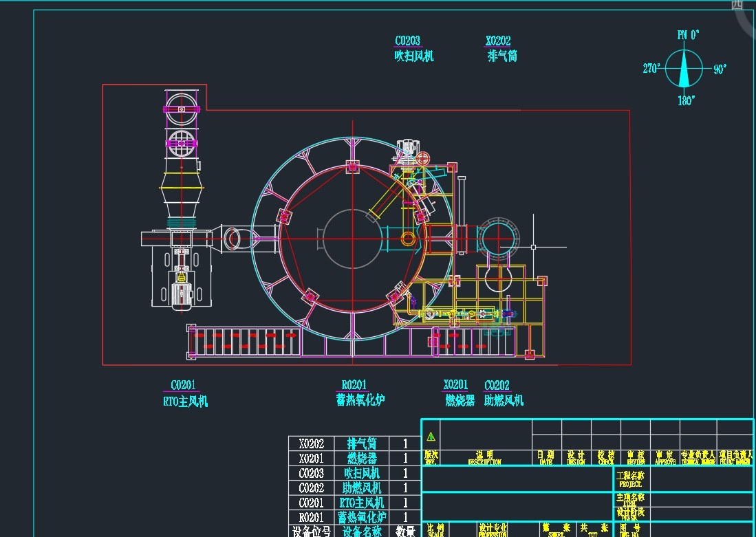
Task: Click 设计 DESIGN title block header
Action: (x=576, y=457)
